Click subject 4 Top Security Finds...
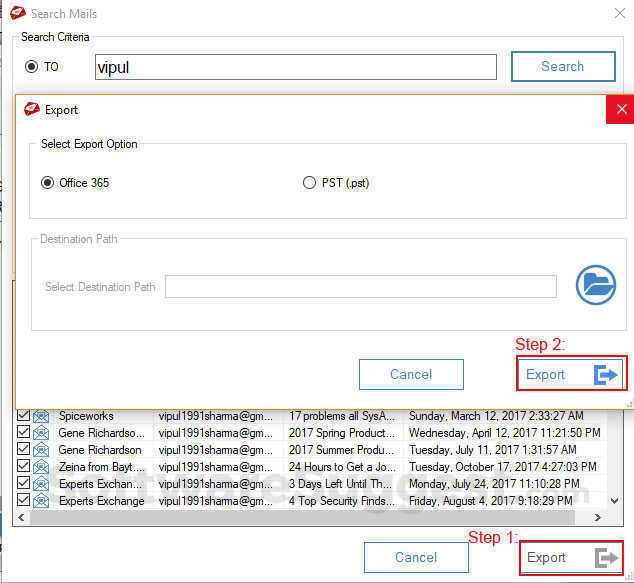 342,501
